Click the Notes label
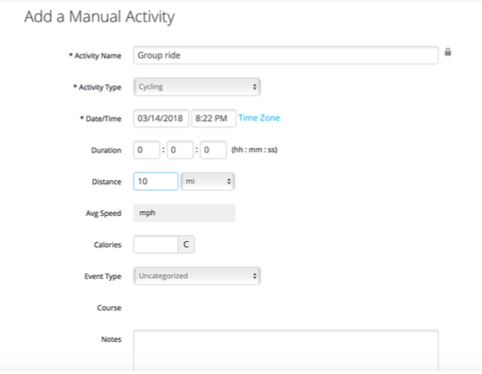The height and width of the screenshot is (374, 482). click(x=111, y=339)
